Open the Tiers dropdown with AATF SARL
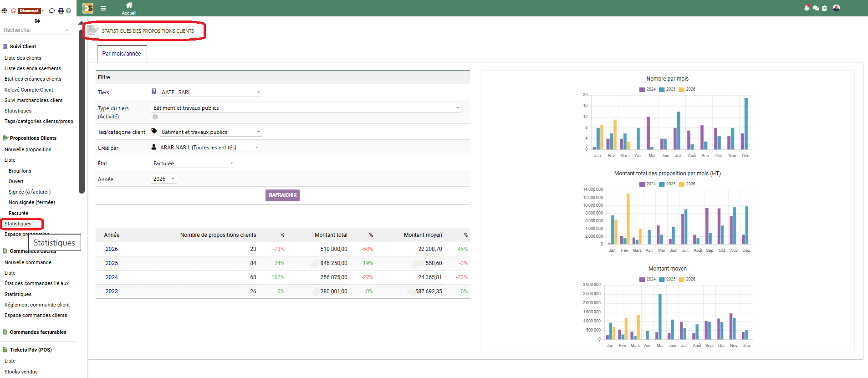 [x=210, y=92]
